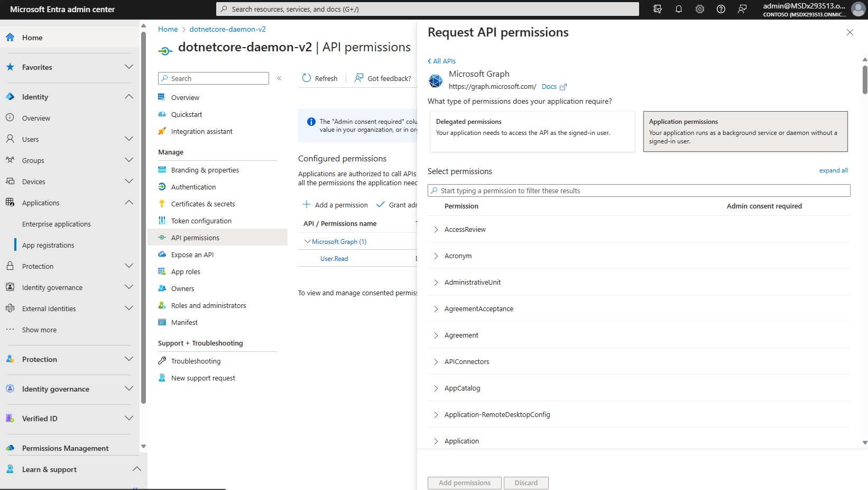868x490 pixels.
Task: Click the resource menu Search box
Action: pos(214,78)
